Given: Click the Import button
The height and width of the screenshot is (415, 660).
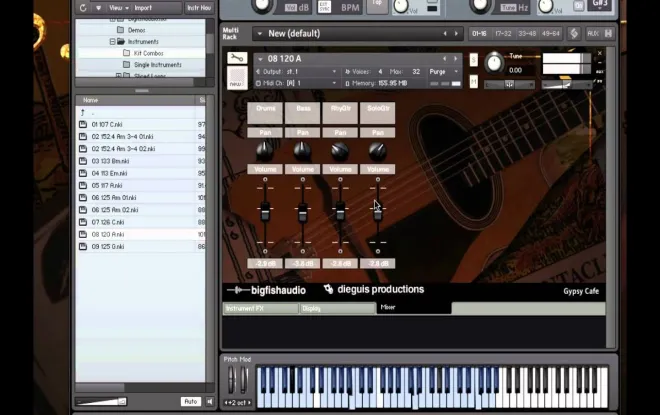Looking at the screenshot, I should [x=143, y=8].
